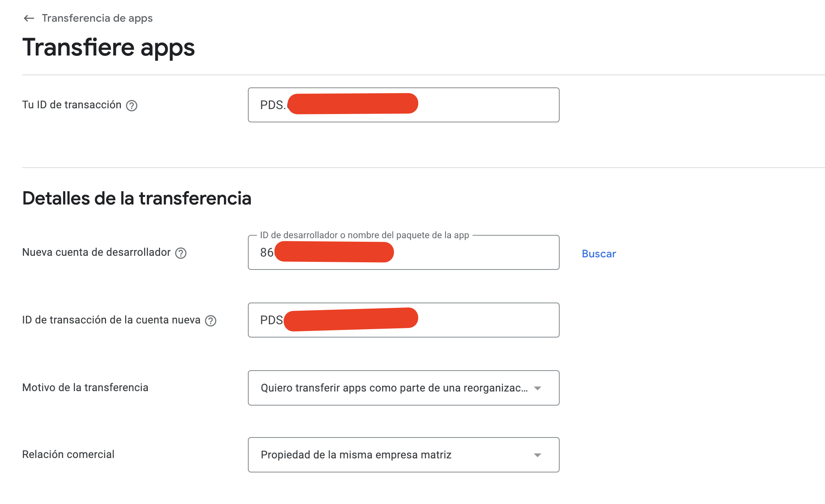Go back via Transferencia de apps breadcrumb text
Screen dimensions: 825x504
[97, 18]
